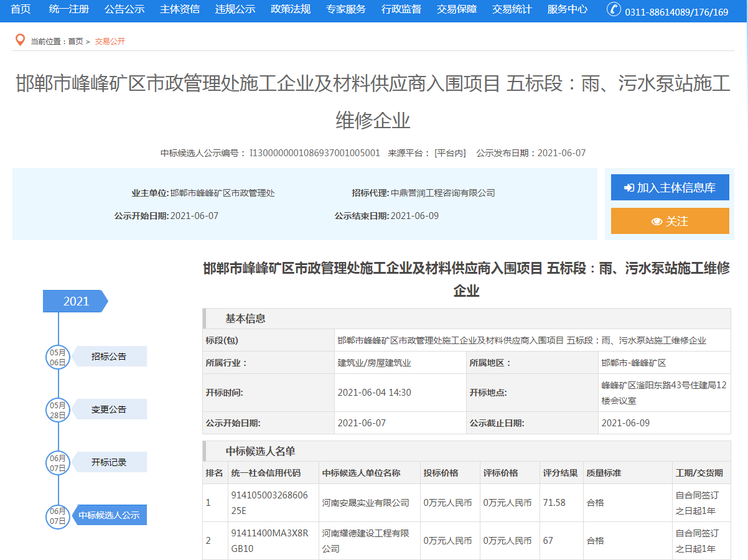Open 公告公示 in the navigation bar
Viewport: 748px width, 560px height.
coord(124,9)
